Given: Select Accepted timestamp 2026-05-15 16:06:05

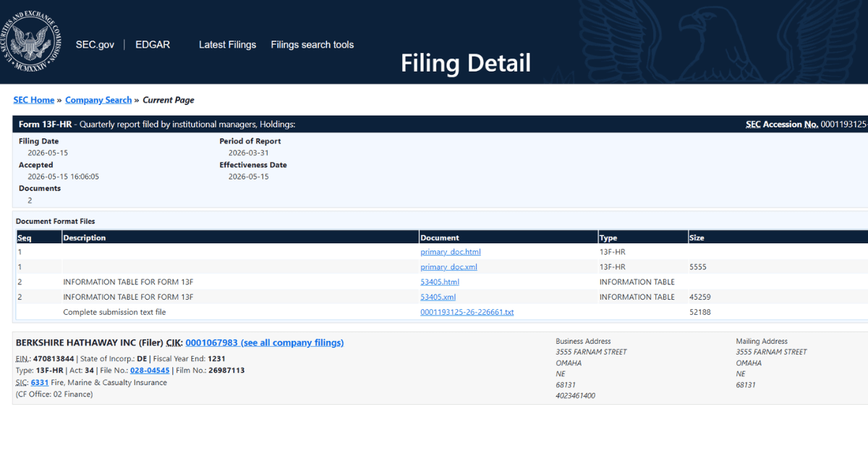Looking at the screenshot, I should click(64, 177).
